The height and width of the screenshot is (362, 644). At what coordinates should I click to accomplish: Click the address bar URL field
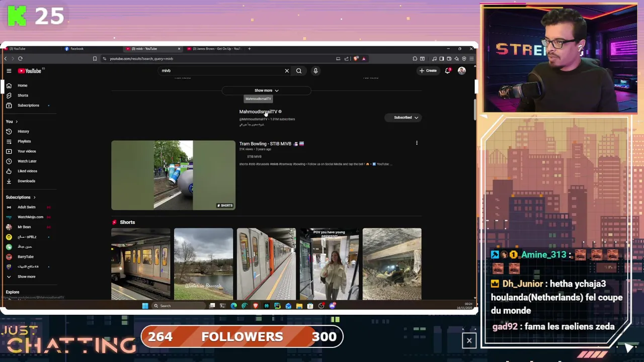point(216,59)
